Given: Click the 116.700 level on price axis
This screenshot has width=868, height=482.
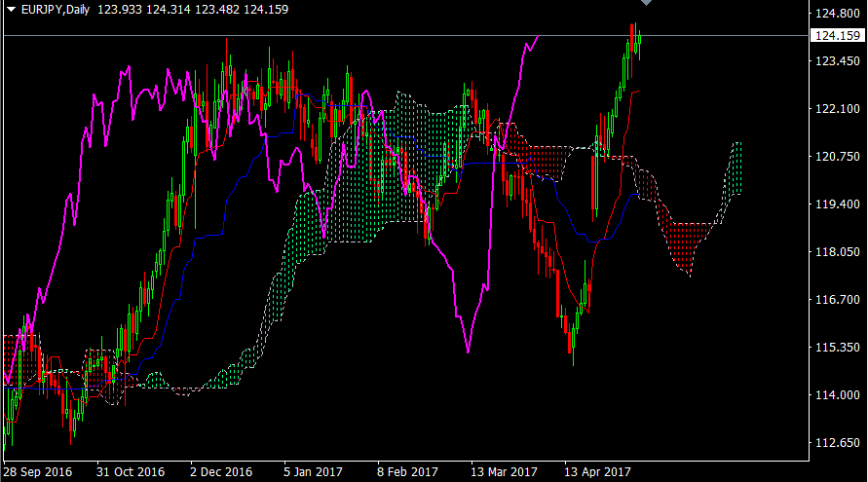Looking at the screenshot, I should tap(838, 300).
